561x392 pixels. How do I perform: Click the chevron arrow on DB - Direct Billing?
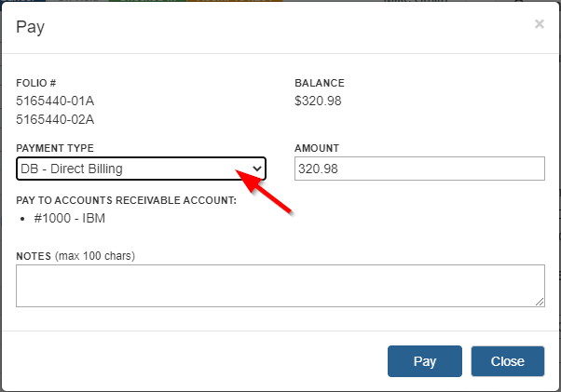(257, 169)
